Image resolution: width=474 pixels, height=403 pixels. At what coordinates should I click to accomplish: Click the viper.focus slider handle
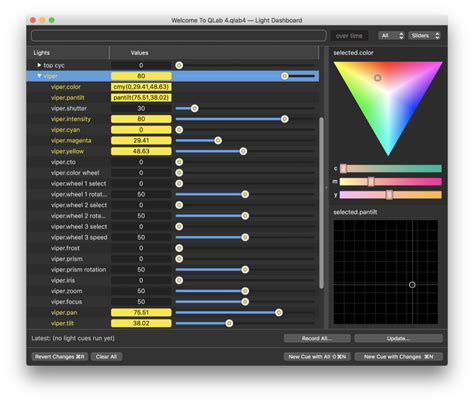[245, 302]
